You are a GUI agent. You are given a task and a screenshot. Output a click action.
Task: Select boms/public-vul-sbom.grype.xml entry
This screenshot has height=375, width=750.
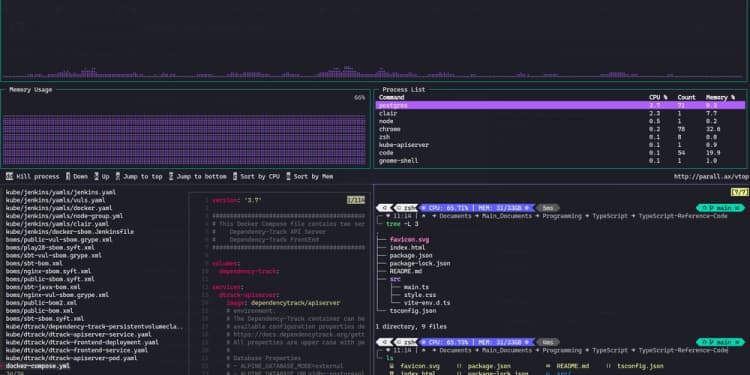point(59,240)
